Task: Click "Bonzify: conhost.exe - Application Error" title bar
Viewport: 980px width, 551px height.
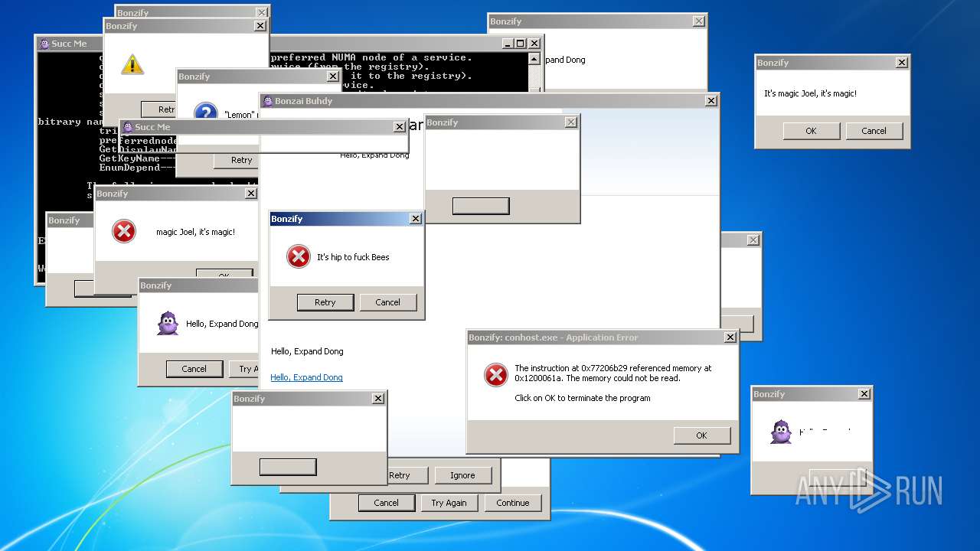Action: coord(602,337)
